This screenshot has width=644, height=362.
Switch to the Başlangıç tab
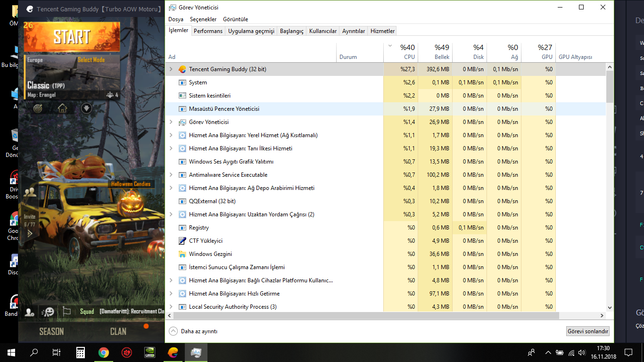click(292, 31)
